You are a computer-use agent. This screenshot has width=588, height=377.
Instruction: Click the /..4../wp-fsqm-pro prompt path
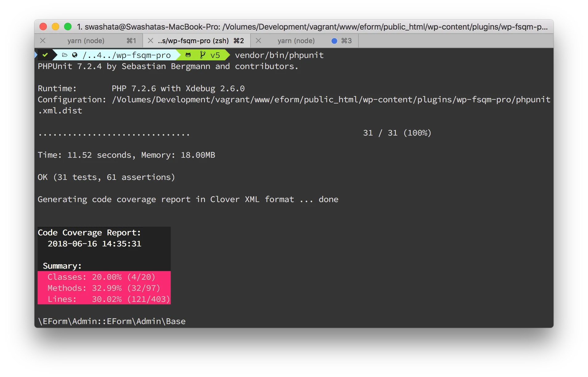(x=126, y=55)
